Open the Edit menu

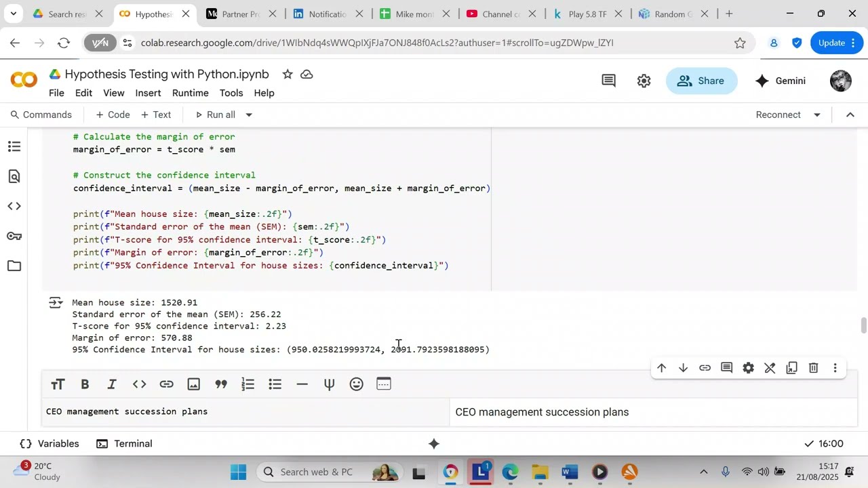coord(83,93)
